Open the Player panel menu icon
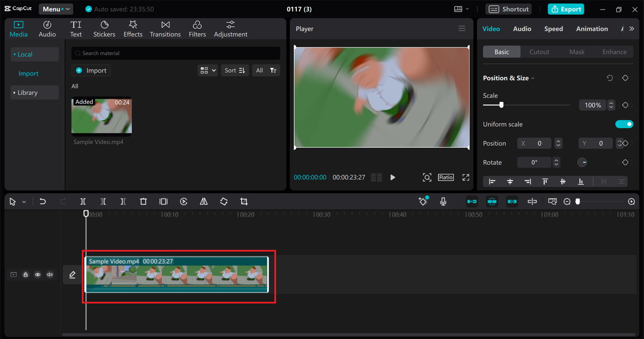Screen dimensions: 644x339 click(x=462, y=29)
